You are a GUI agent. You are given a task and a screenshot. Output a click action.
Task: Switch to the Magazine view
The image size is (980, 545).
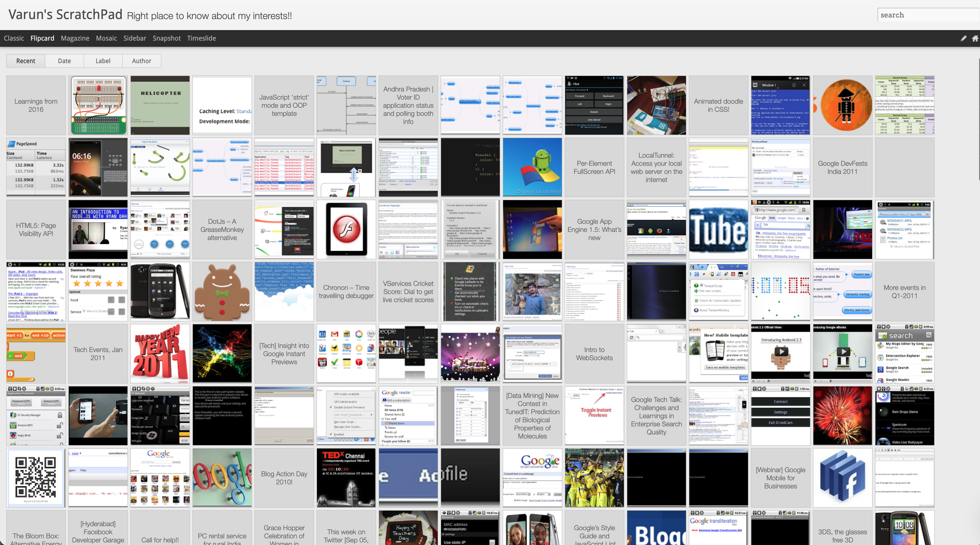pyautogui.click(x=75, y=38)
